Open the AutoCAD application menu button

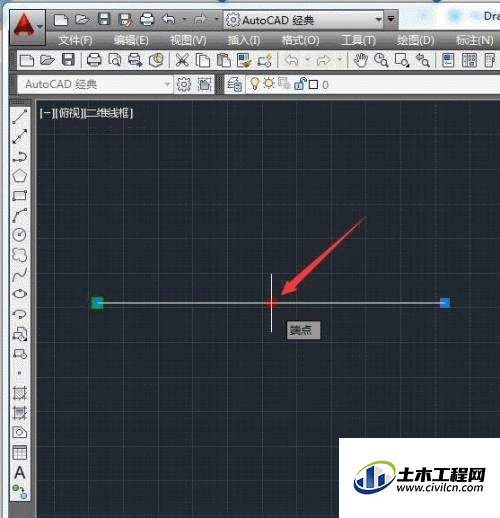[27, 27]
